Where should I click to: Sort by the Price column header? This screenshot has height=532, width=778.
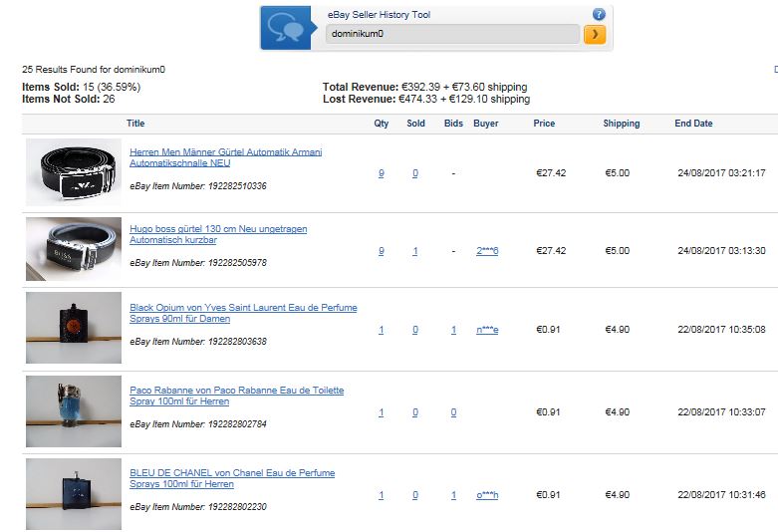click(544, 124)
